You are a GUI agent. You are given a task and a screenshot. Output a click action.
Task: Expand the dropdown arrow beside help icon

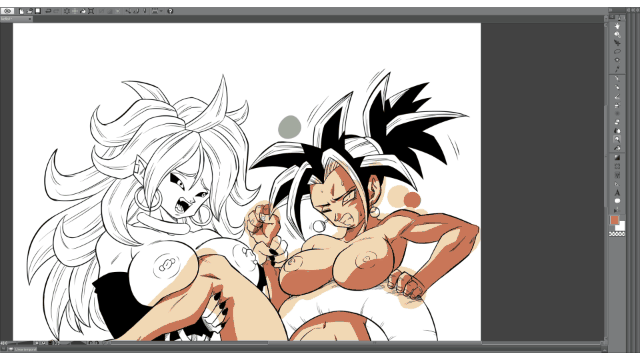[161, 11]
